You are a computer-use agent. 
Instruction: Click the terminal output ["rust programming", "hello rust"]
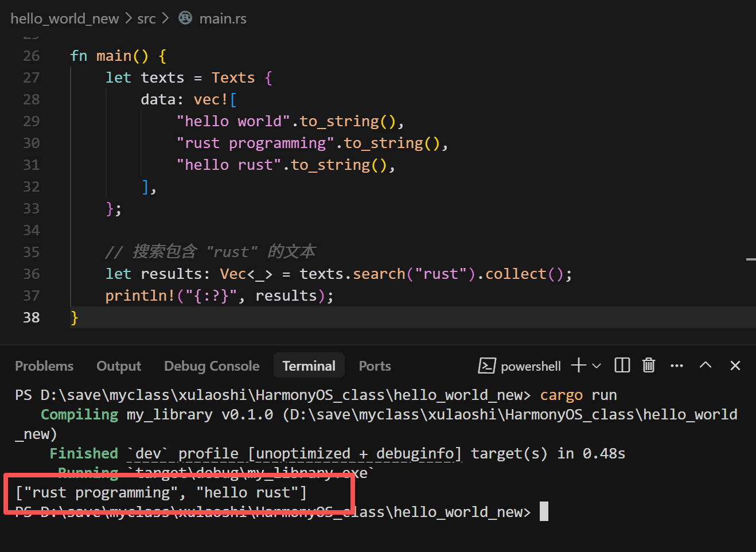click(x=161, y=492)
